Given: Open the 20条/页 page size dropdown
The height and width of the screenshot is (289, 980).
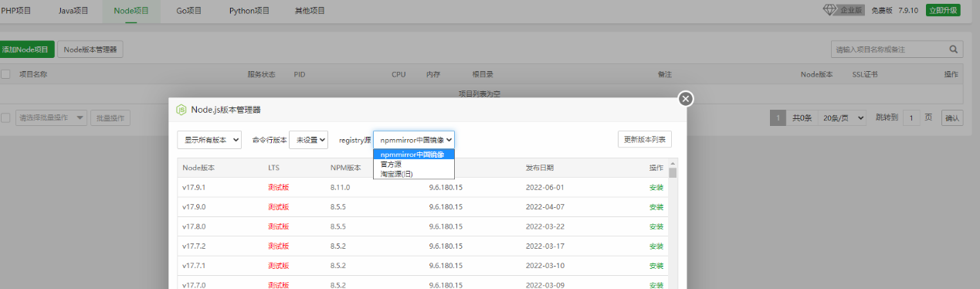Looking at the screenshot, I should coord(843,117).
